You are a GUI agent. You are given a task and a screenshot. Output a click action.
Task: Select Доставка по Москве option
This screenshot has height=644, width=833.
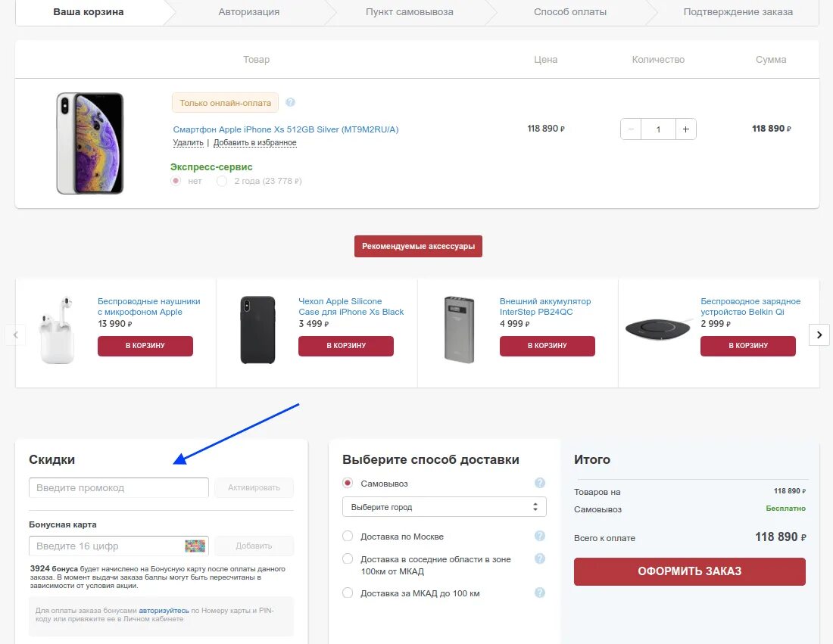click(x=348, y=537)
